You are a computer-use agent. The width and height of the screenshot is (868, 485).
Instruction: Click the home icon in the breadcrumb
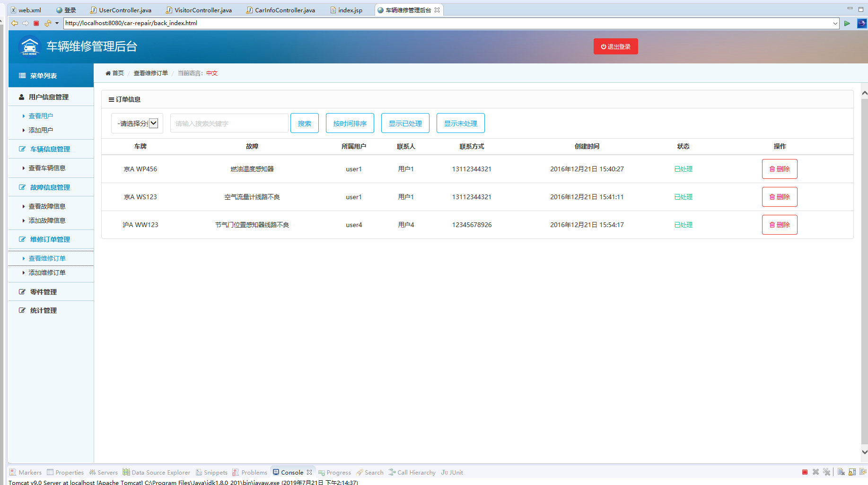click(108, 73)
